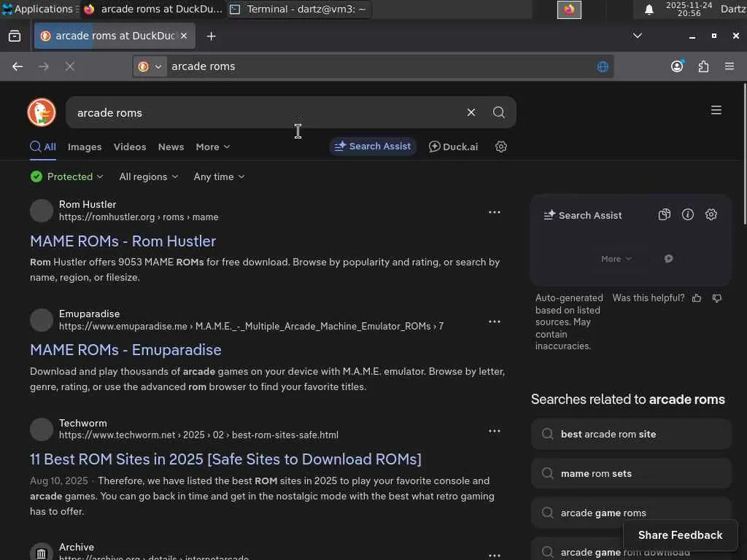Search related best arcade rom site
747x560 pixels.
pos(631,435)
